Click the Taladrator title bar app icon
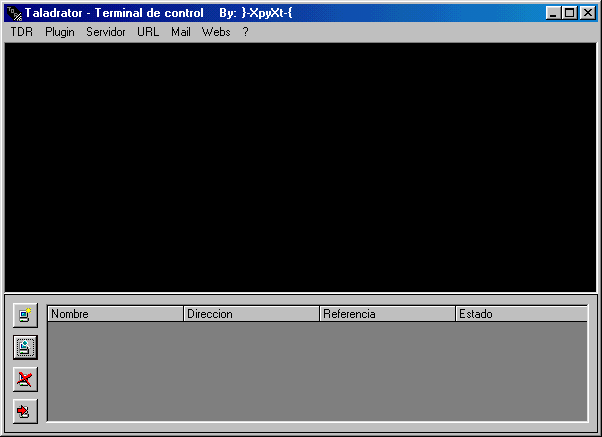Screen dimensions: 602x437 point(14,13)
